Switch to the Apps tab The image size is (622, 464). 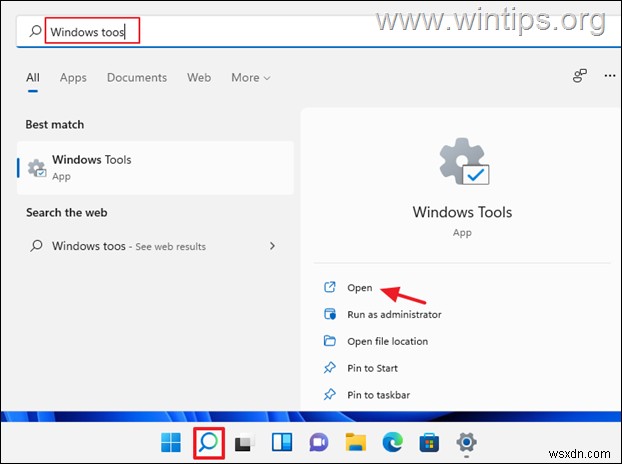click(73, 78)
